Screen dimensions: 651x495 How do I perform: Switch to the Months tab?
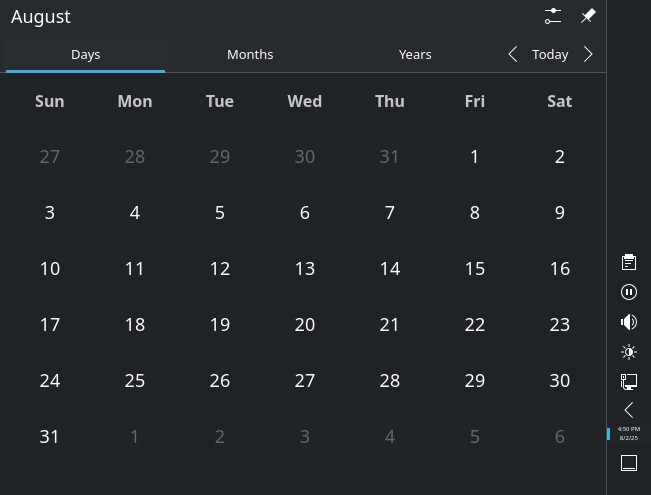pos(250,54)
